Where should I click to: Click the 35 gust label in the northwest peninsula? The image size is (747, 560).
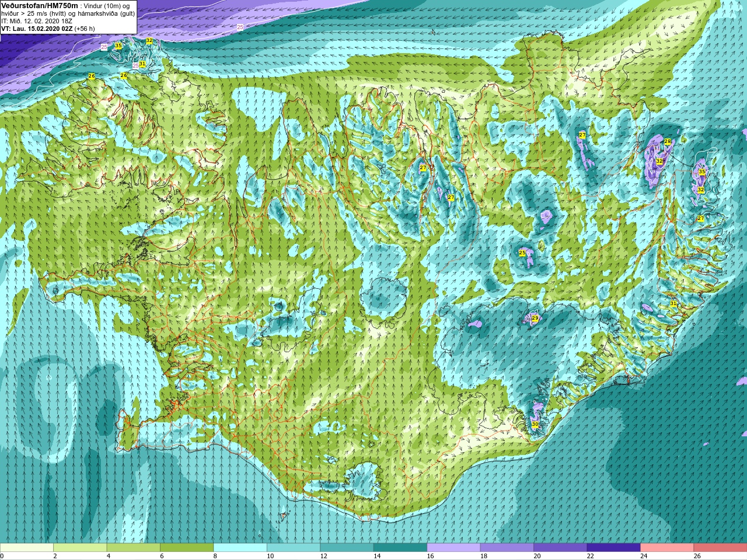pyautogui.click(x=118, y=45)
